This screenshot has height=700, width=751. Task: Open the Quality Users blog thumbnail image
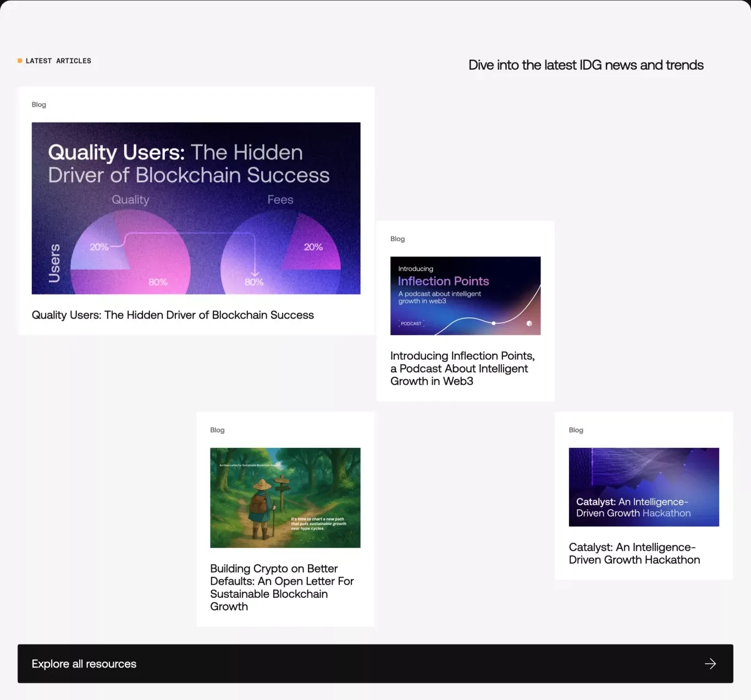pos(196,208)
